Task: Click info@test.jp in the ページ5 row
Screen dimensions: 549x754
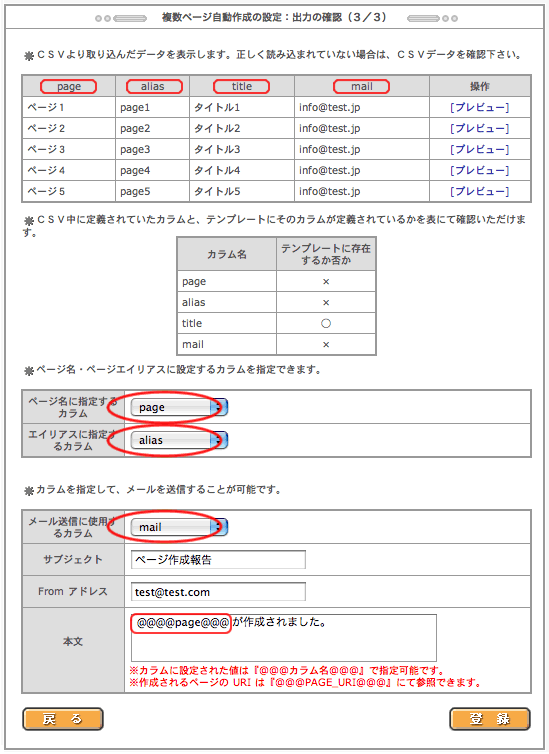Action: tap(329, 191)
